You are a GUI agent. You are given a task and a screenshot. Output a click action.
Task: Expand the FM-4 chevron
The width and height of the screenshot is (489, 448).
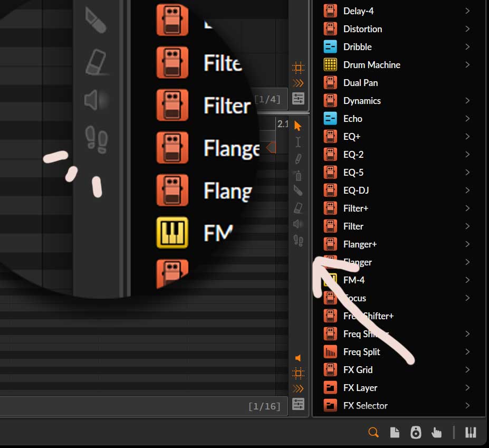click(467, 280)
